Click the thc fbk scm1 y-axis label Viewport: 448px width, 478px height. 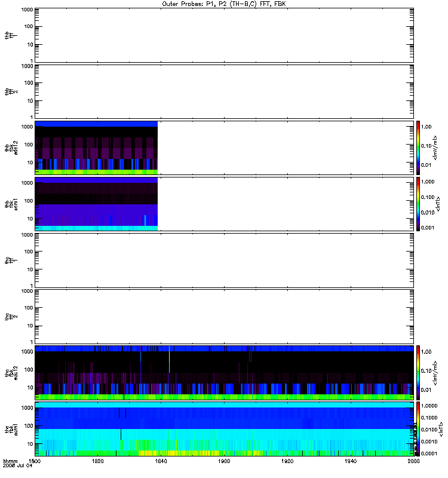tap(11, 429)
